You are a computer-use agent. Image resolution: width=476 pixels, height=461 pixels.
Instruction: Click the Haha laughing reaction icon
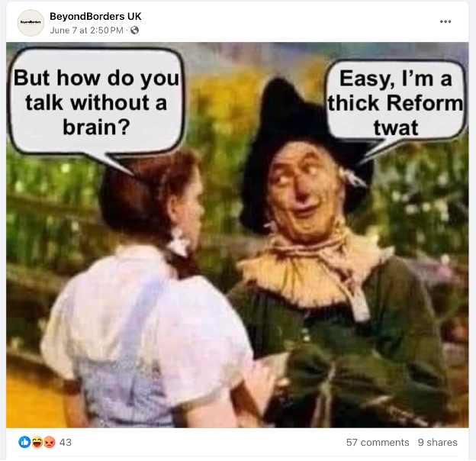tap(37, 442)
